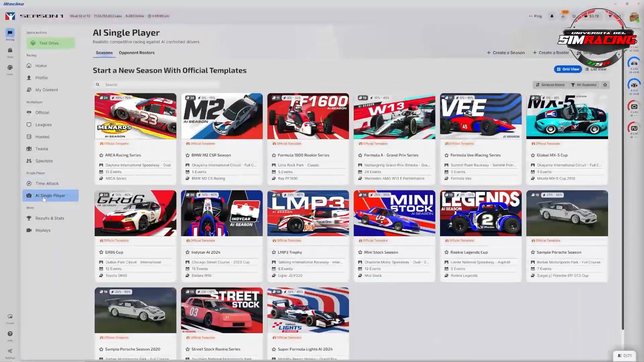
Task: Click the Forums icon near the bottom left
Action: [x=10, y=317]
